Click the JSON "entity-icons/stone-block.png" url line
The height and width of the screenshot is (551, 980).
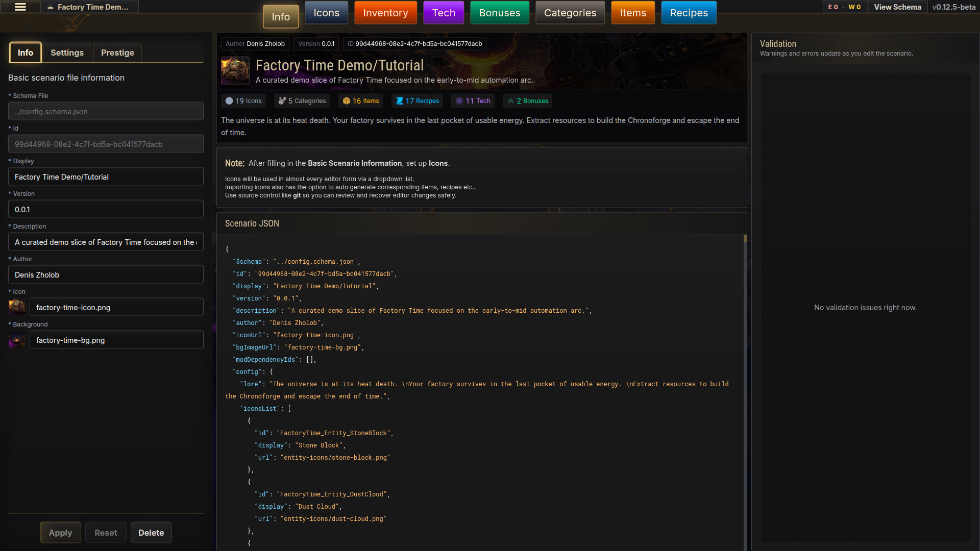[x=323, y=458]
